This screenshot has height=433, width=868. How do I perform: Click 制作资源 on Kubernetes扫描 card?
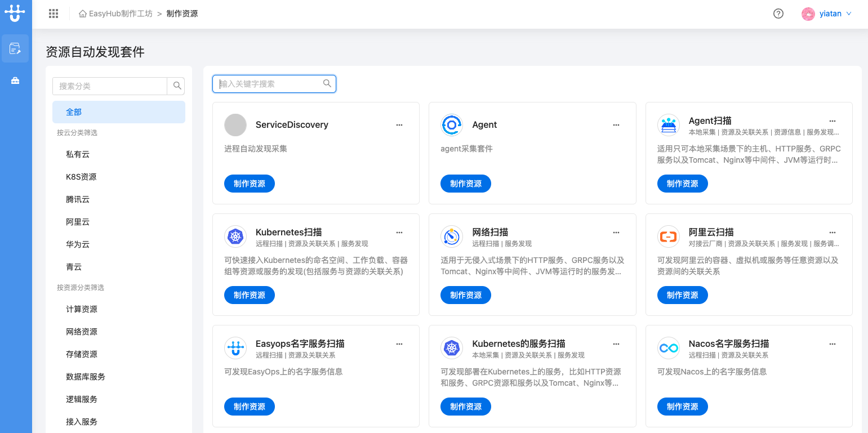[x=250, y=295]
